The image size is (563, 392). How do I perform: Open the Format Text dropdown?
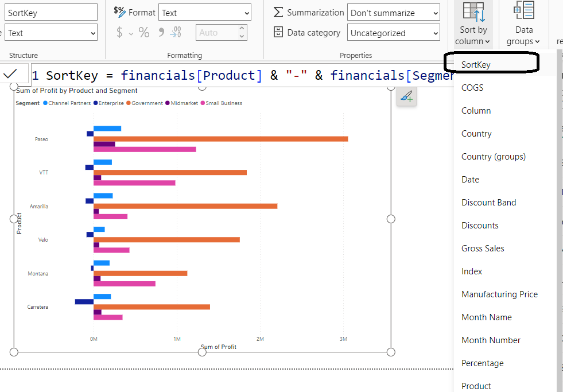tap(205, 13)
